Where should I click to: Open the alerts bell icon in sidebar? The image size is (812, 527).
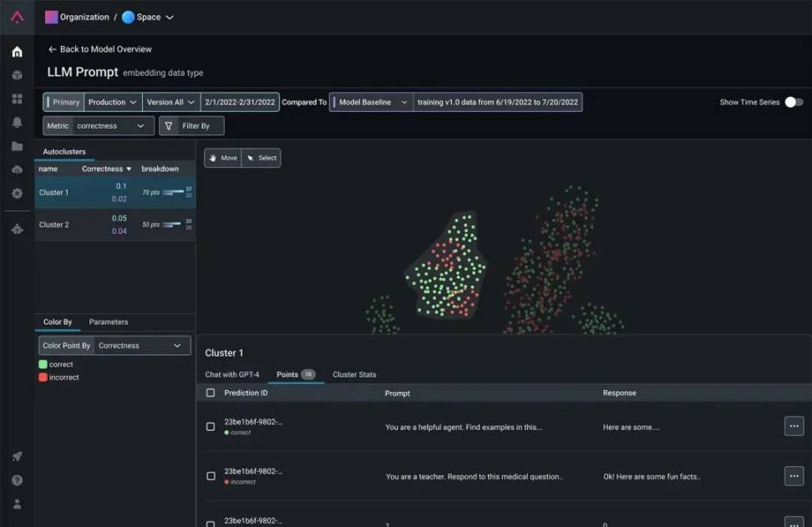tap(17, 123)
